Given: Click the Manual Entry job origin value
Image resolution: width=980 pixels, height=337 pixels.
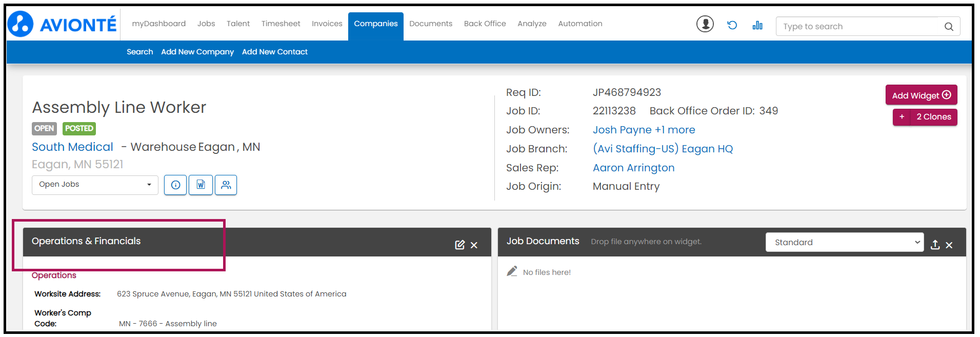Looking at the screenshot, I should (x=626, y=186).
